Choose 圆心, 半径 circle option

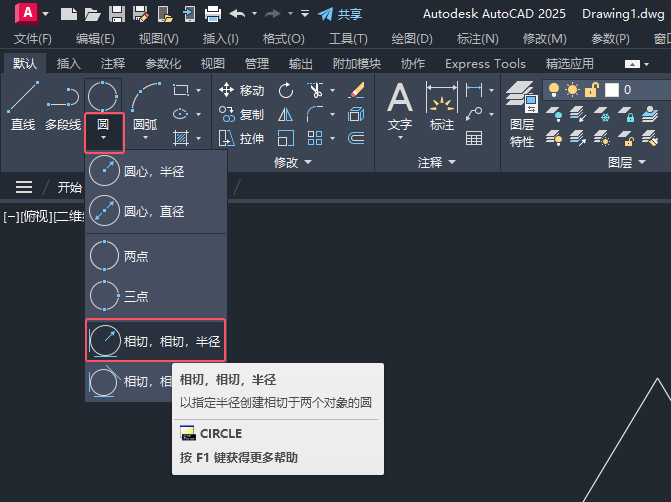coord(156,171)
